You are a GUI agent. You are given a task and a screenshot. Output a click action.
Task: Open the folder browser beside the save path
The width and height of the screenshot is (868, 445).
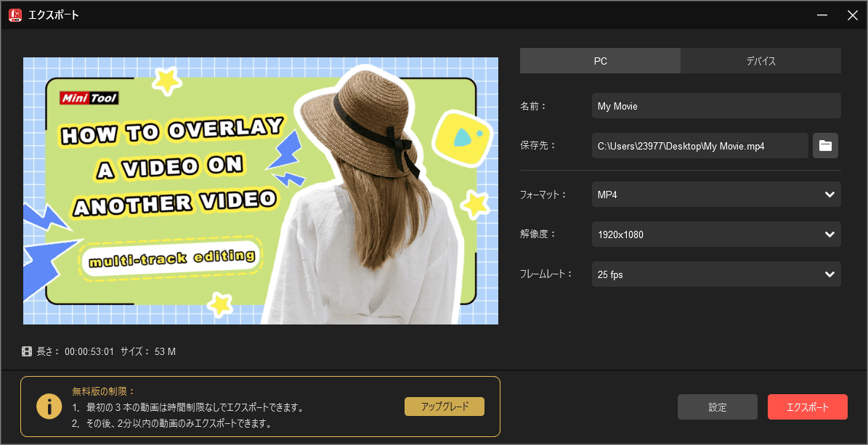(825, 145)
